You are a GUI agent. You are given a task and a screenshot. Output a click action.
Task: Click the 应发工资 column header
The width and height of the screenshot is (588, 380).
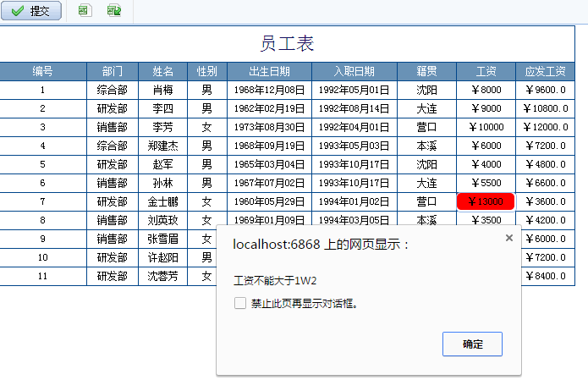click(x=545, y=71)
